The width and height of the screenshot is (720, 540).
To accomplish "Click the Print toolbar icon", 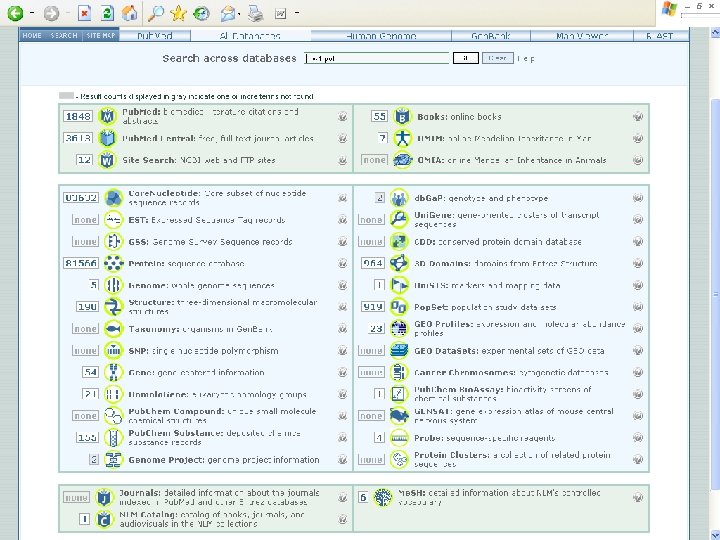I will pos(256,13).
